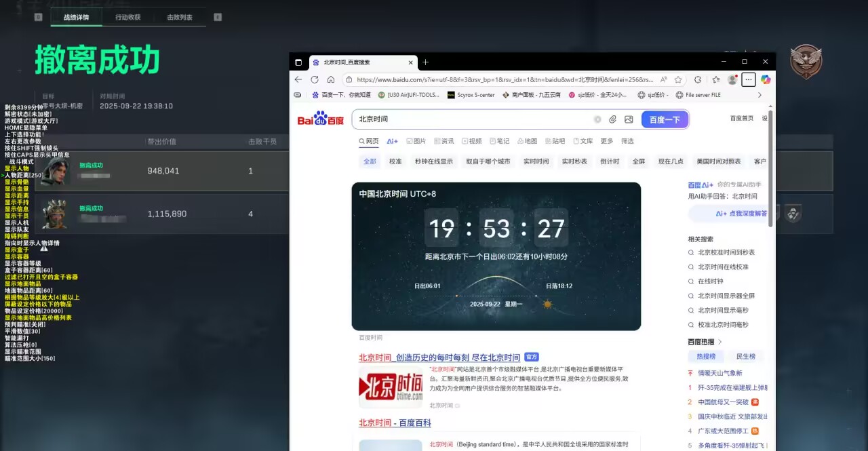The height and width of the screenshot is (451, 868).
Task: Select the 视频 video search icon
Action: pos(464,141)
